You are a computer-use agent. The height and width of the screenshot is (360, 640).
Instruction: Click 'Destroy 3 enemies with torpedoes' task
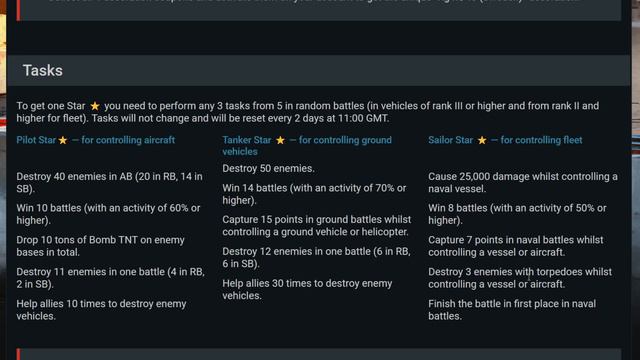(x=520, y=278)
